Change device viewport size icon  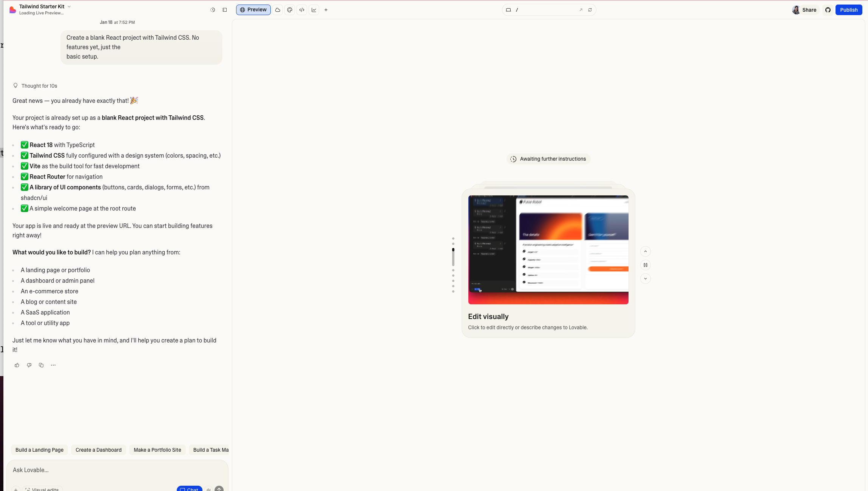click(508, 10)
